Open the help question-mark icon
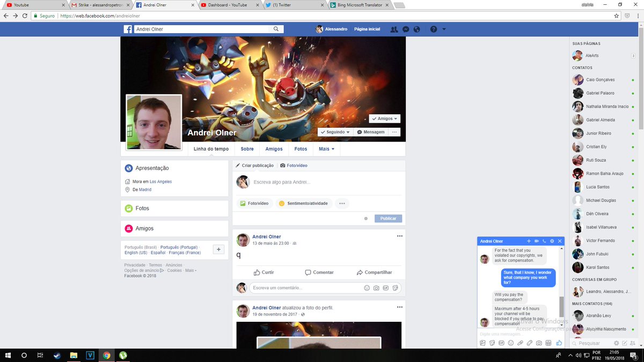The width and height of the screenshot is (644, 362). coord(434,29)
